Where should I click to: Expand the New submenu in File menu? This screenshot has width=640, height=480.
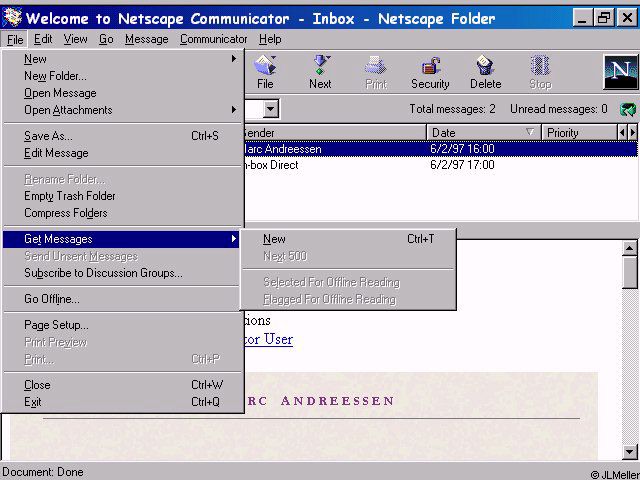234,59
